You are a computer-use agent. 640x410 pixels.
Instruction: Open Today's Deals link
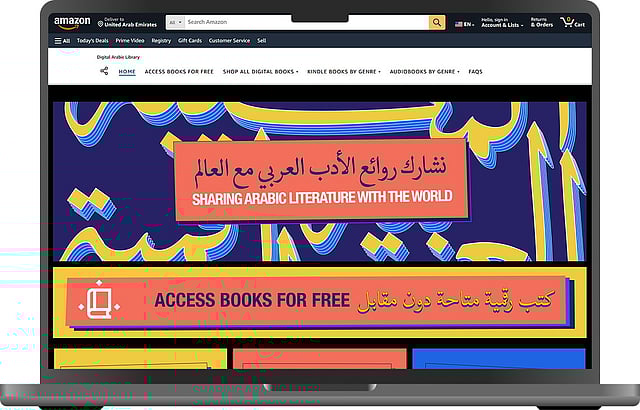click(x=93, y=41)
